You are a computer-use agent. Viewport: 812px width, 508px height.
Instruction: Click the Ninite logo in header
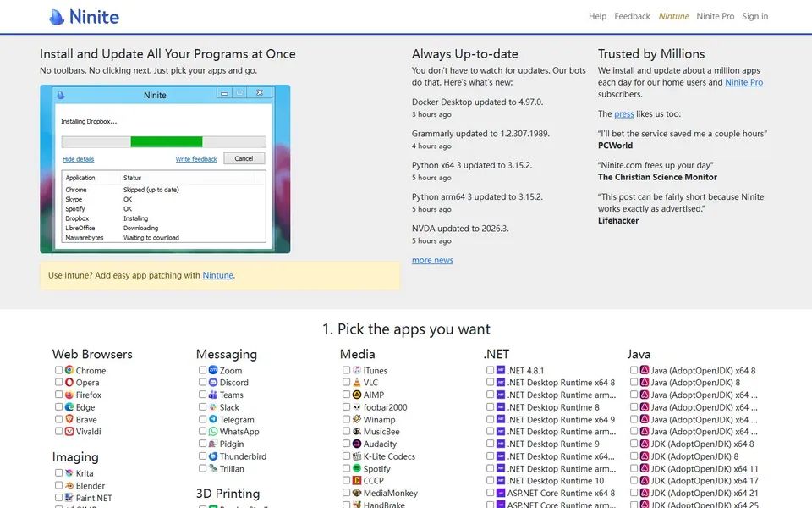point(84,17)
